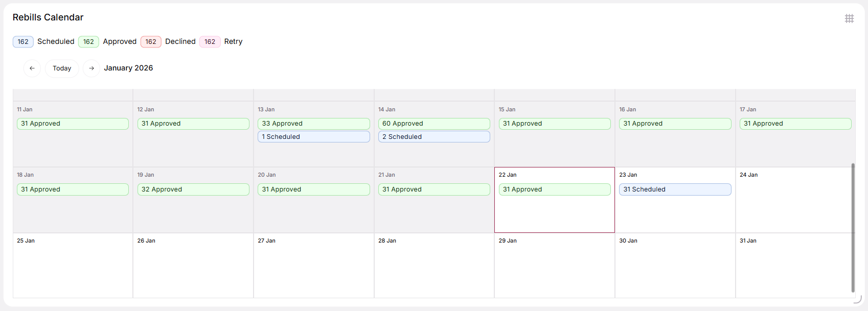Image resolution: width=868 pixels, height=311 pixels.
Task: Go to next month arrow
Action: pyautogui.click(x=92, y=68)
